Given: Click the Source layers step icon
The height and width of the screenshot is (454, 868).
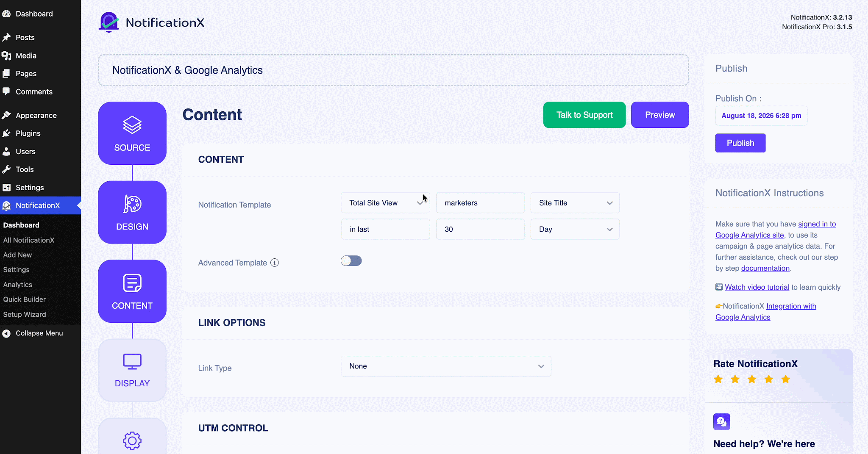Looking at the screenshot, I should 132,125.
